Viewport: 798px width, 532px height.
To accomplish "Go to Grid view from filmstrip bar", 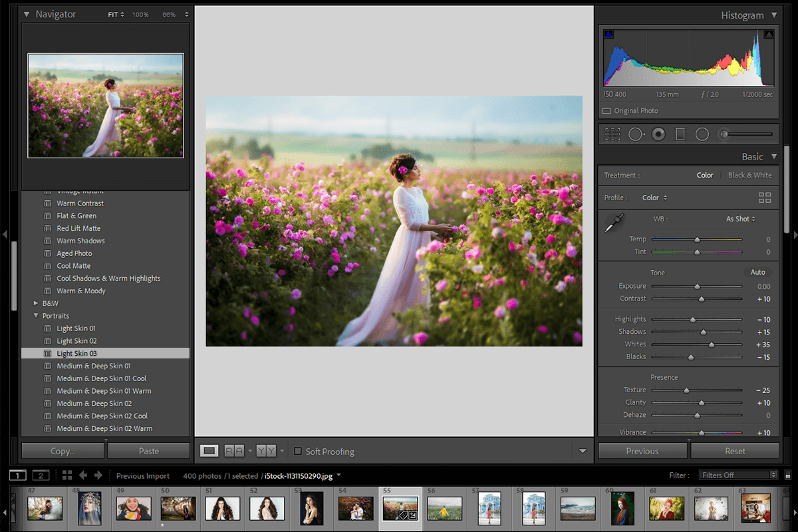I will click(67, 475).
